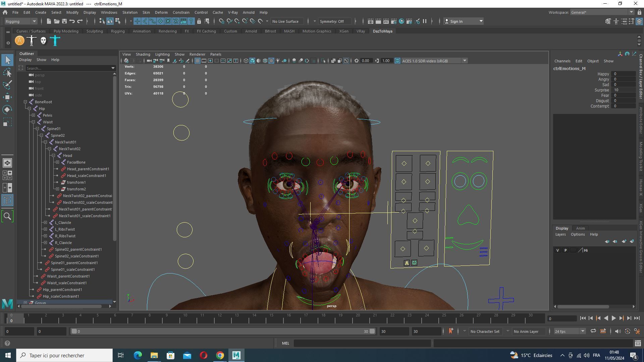
Task: Open Layers menu in Layer Editor
Action: (x=560, y=235)
